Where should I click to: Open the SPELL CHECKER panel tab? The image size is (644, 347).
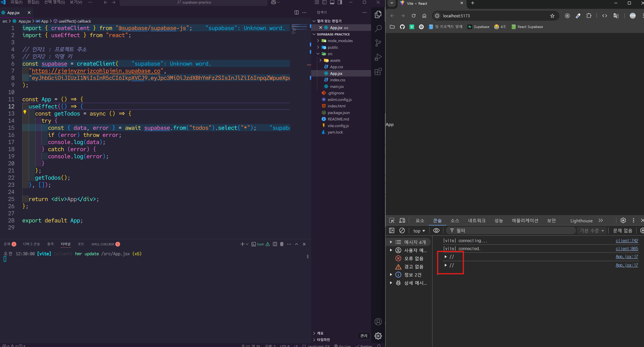tap(103, 244)
